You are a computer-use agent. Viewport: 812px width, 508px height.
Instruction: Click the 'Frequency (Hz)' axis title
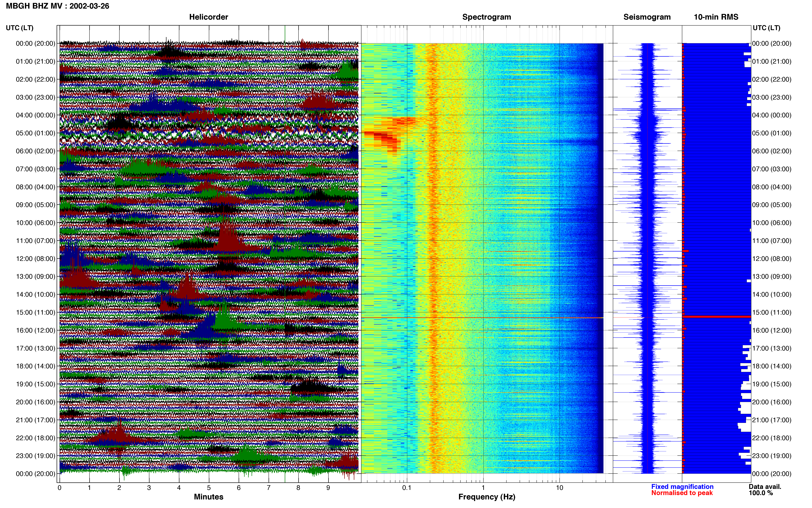click(487, 497)
